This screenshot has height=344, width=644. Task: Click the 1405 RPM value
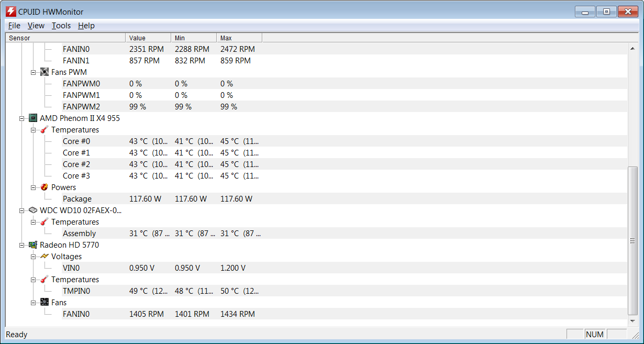click(x=147, y=314)
